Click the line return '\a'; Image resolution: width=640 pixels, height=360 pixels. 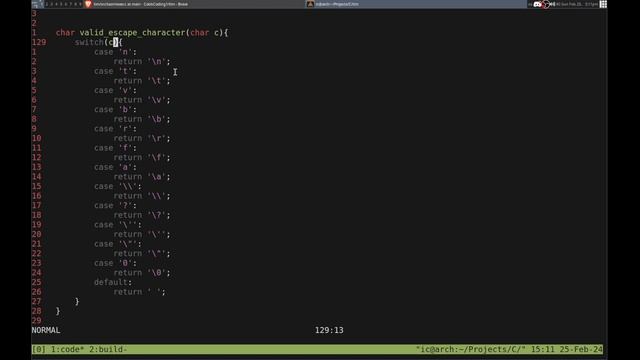coord(142,177)
